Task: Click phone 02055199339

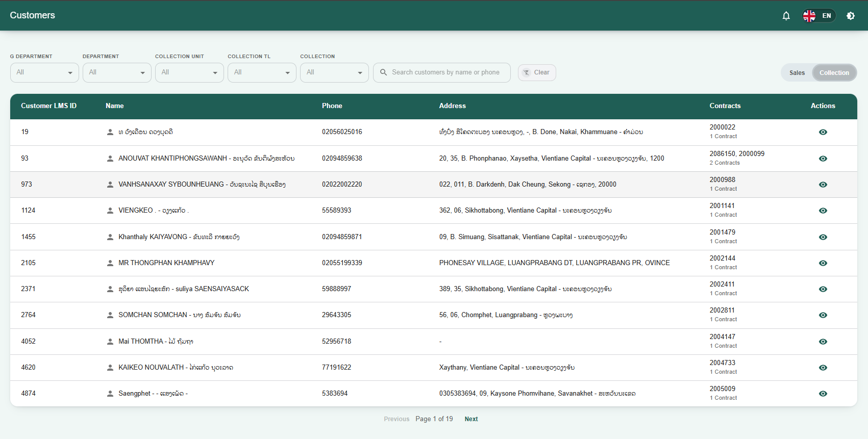Action: point(342,263)
